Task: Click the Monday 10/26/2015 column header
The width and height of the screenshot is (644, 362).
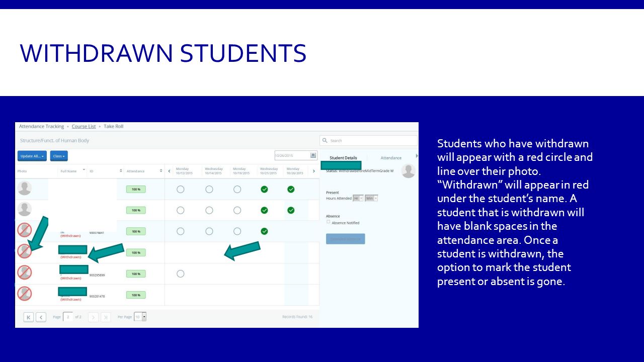Action: [295, 171]
